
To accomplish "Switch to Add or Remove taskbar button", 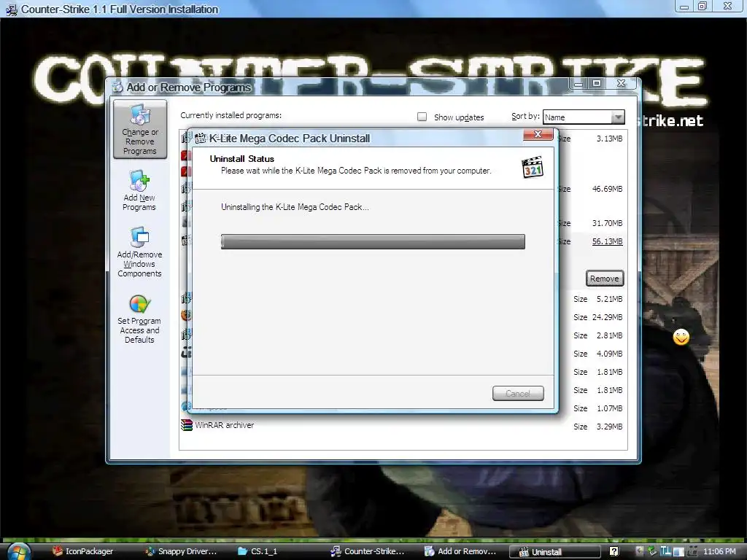I will click(x=461, y=551).
